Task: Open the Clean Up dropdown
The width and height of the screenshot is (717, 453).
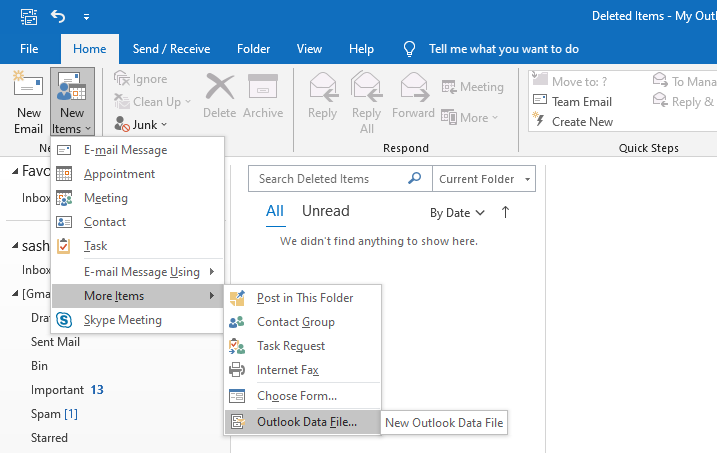Action: pos(152,102)
